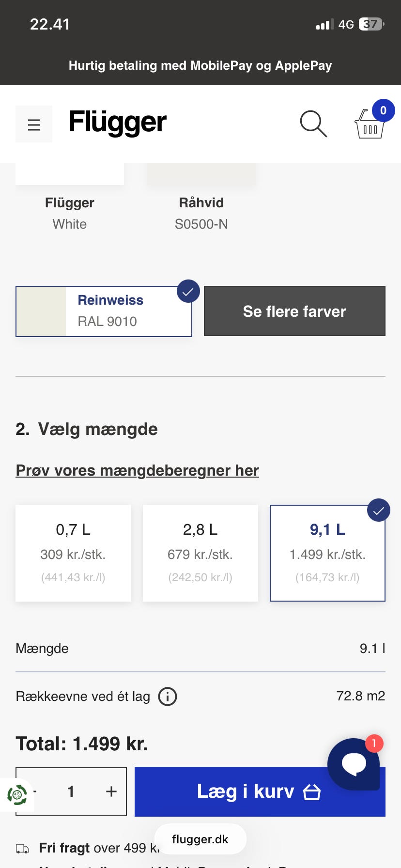Click Se flere farver button

pyautogui.click(x=294, y=311)
